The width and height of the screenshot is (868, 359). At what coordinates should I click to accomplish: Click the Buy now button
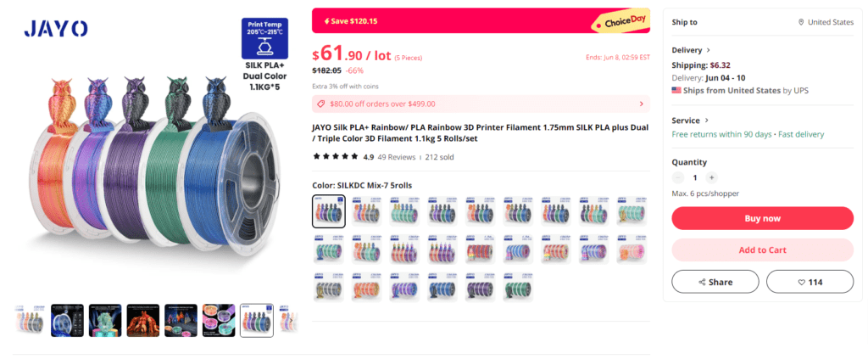pyautogui.click(x=762, y=218)
